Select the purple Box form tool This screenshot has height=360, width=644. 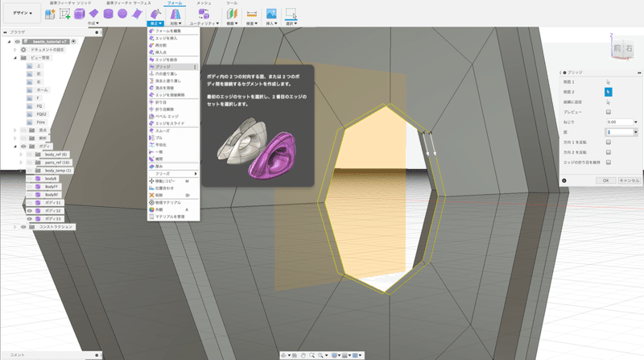pyautogui.click(x=79, y=14)
